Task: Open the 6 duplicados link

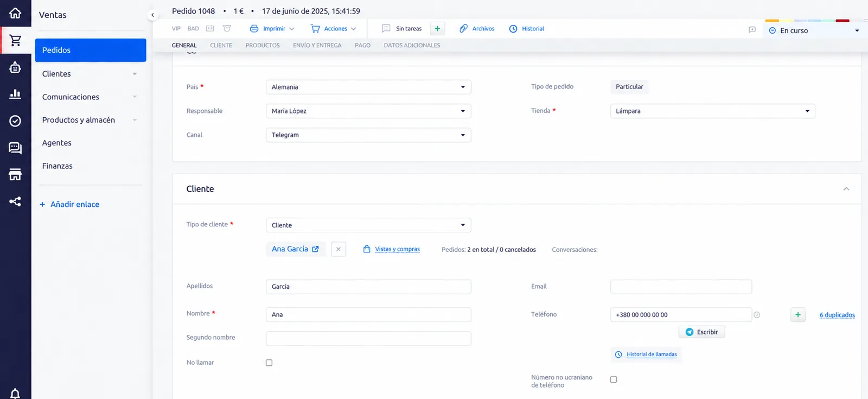Action: (837, 315)
